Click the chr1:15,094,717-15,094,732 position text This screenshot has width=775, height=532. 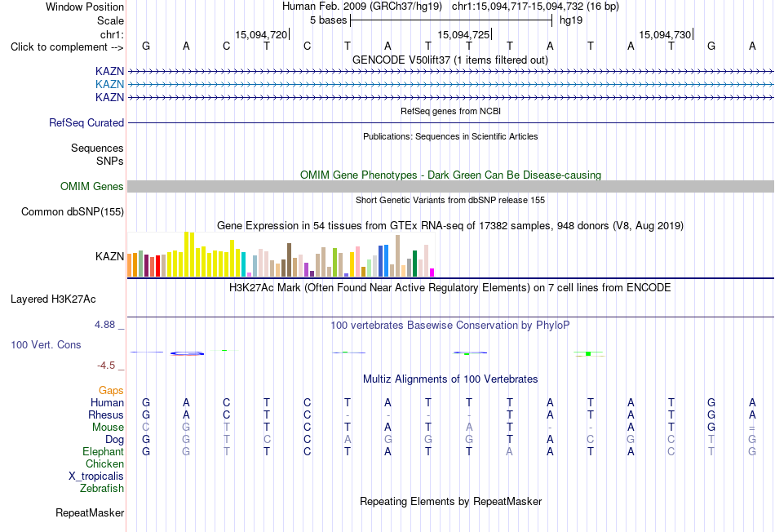point(535,7)
